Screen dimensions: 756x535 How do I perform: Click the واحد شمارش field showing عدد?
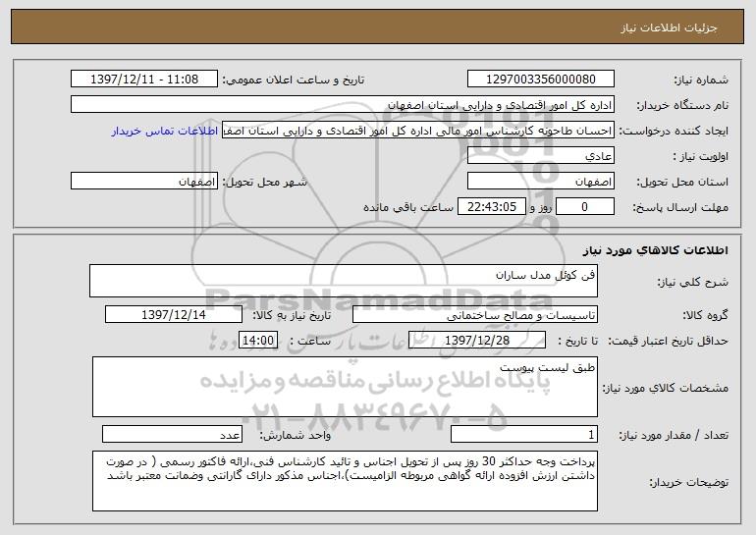(x=172, y=435)
